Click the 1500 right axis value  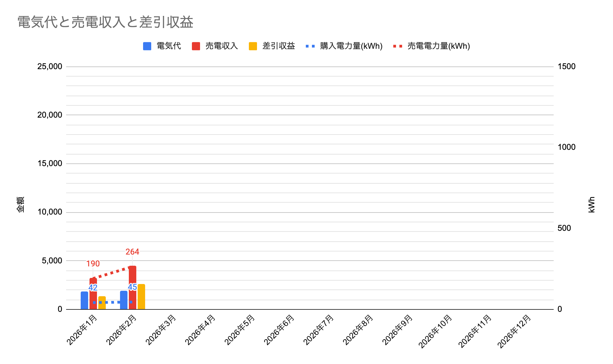click(567, 66)
